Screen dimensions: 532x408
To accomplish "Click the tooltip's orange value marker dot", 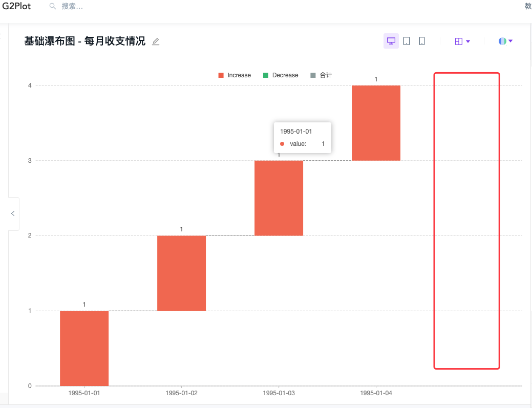I will tap(282, 144).
